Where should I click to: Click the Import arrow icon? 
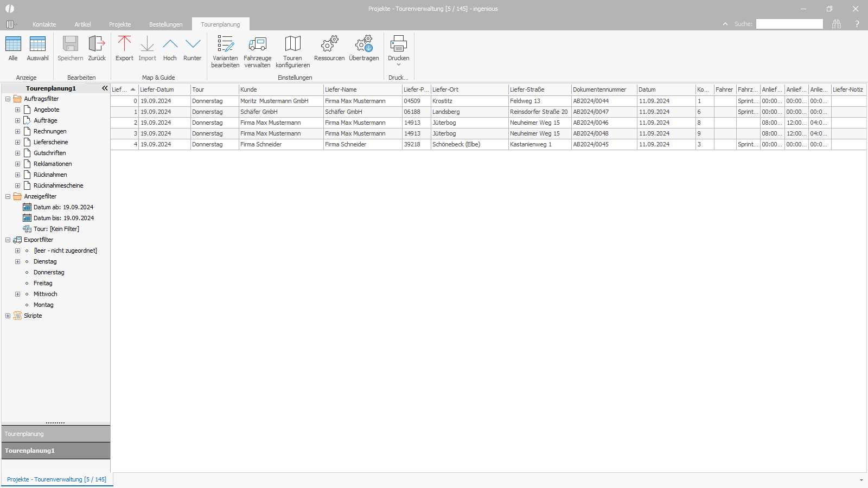tap(147, 44)
